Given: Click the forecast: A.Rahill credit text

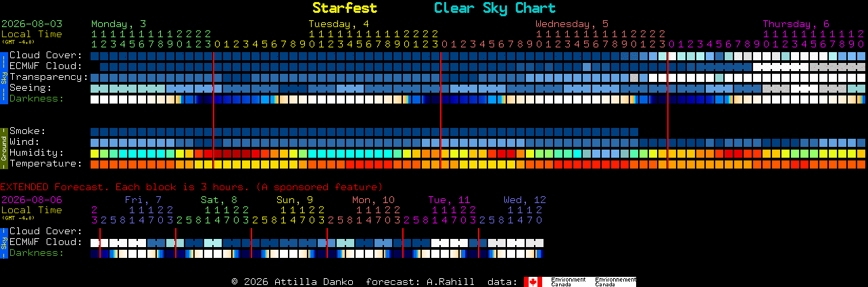Looking at the screenshot, I should coord(420,282).
